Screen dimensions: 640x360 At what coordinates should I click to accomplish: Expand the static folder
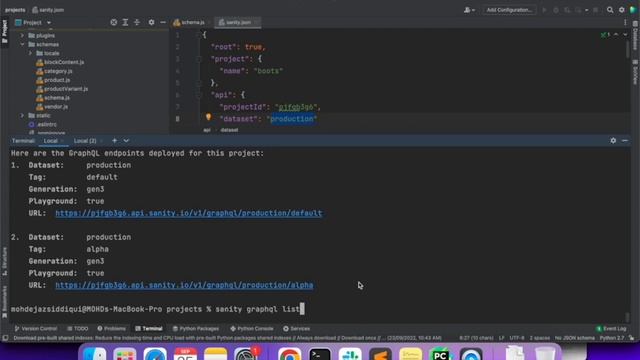pos(22,116)
